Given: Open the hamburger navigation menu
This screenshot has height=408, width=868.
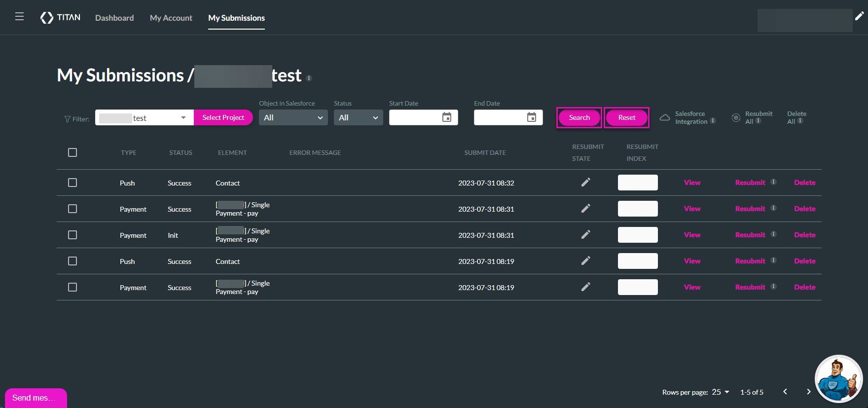Looking at the screenshot, I should pyautogui.click(x=20, y=17).
